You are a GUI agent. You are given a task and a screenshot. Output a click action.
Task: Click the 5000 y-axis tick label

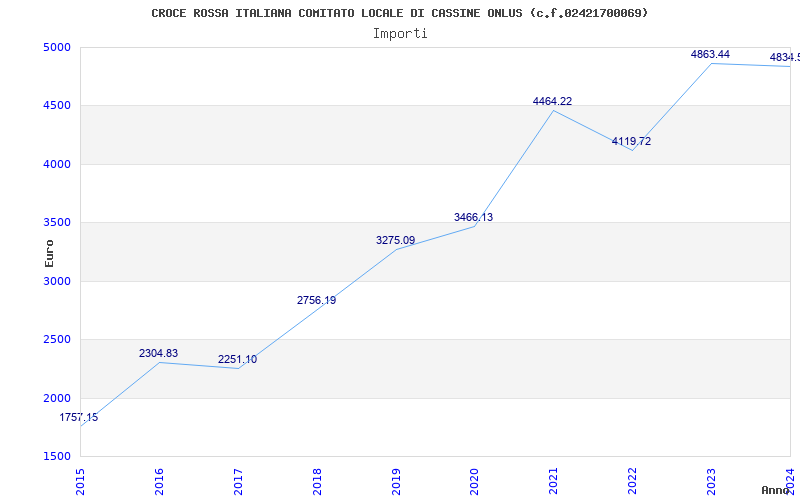(57, 47)
